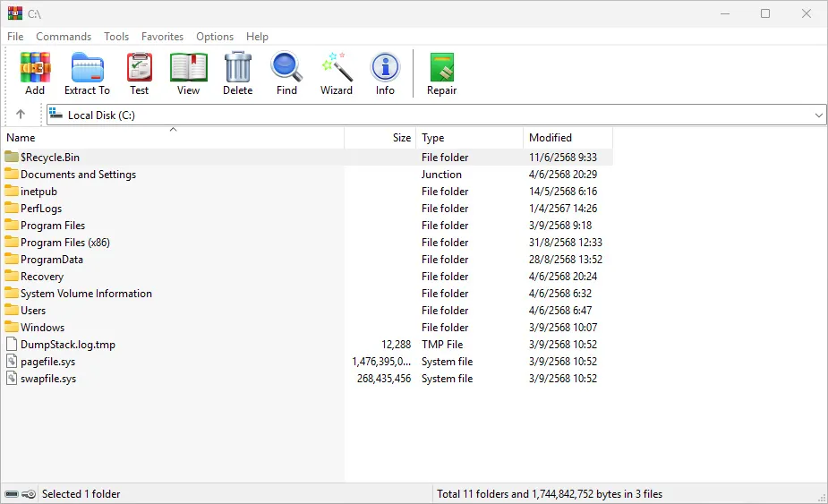Click the 28/8/2568 13:52 modified date
Image resolution: width=828 pixels, height=504 pixels.
point(566,260)
